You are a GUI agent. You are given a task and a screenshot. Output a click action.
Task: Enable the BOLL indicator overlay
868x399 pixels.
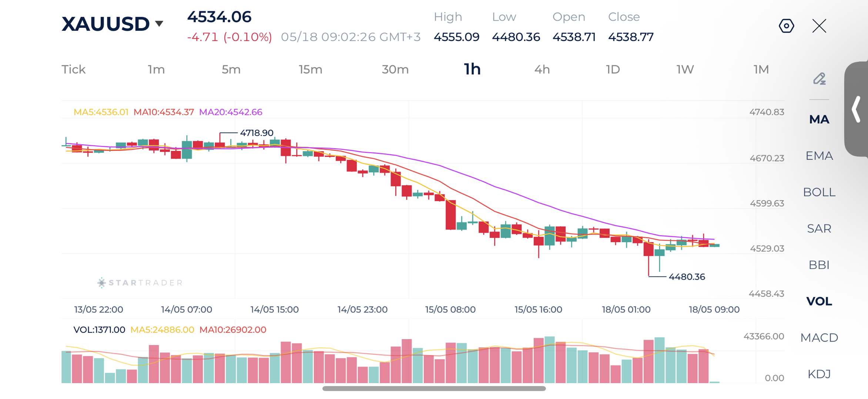819,192
